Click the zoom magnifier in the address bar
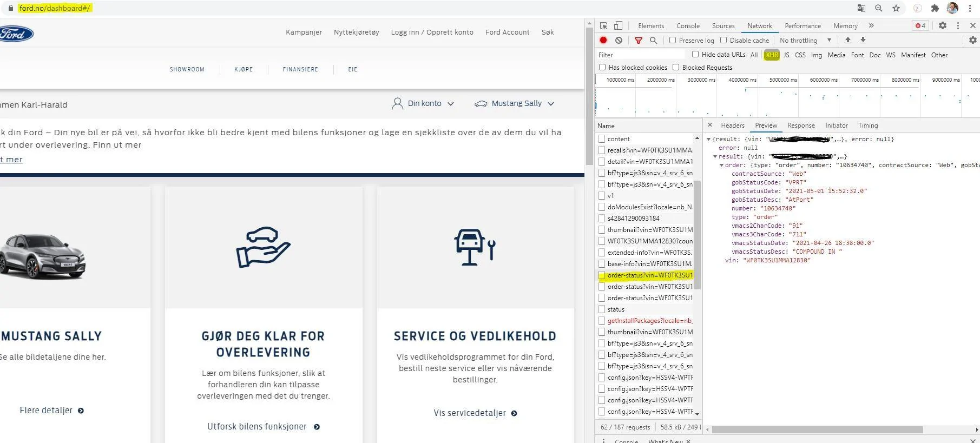The width and height of the screenshot is (980, 443). 878,8
